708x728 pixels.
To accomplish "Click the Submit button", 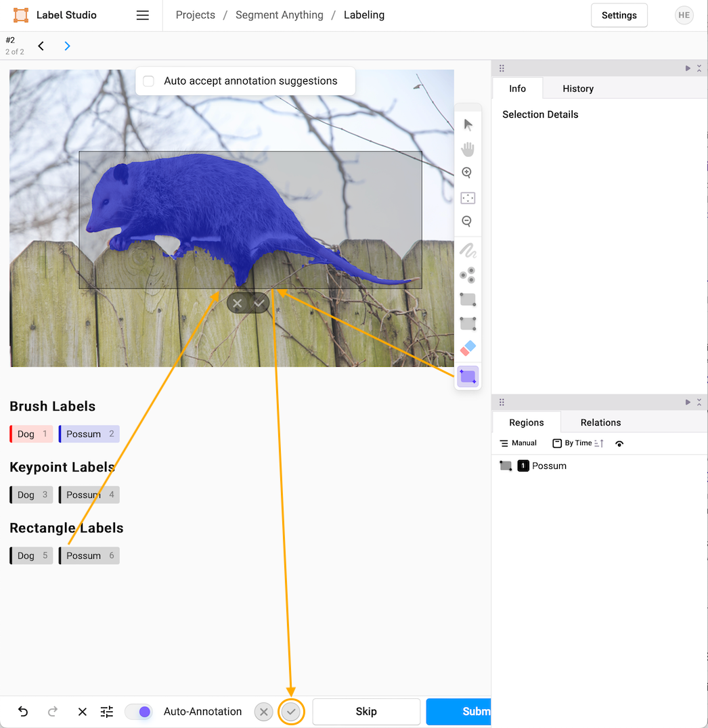I will point(458,711).
